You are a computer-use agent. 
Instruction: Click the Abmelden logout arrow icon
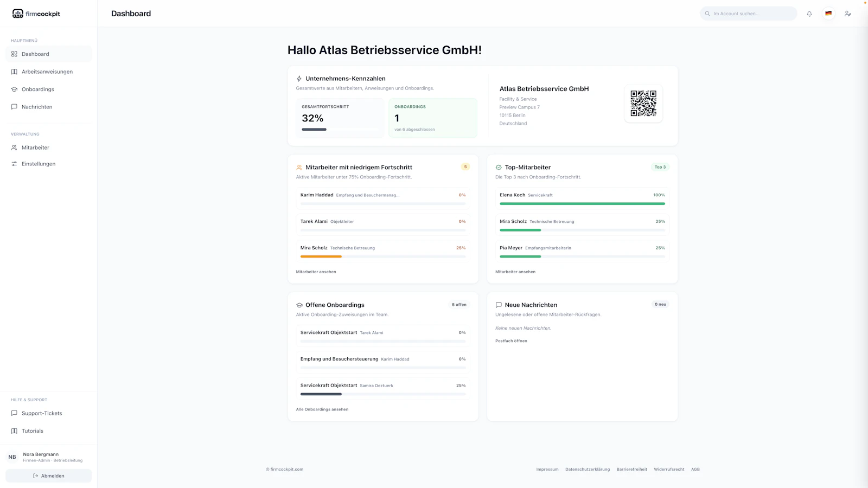pos(35,476)
